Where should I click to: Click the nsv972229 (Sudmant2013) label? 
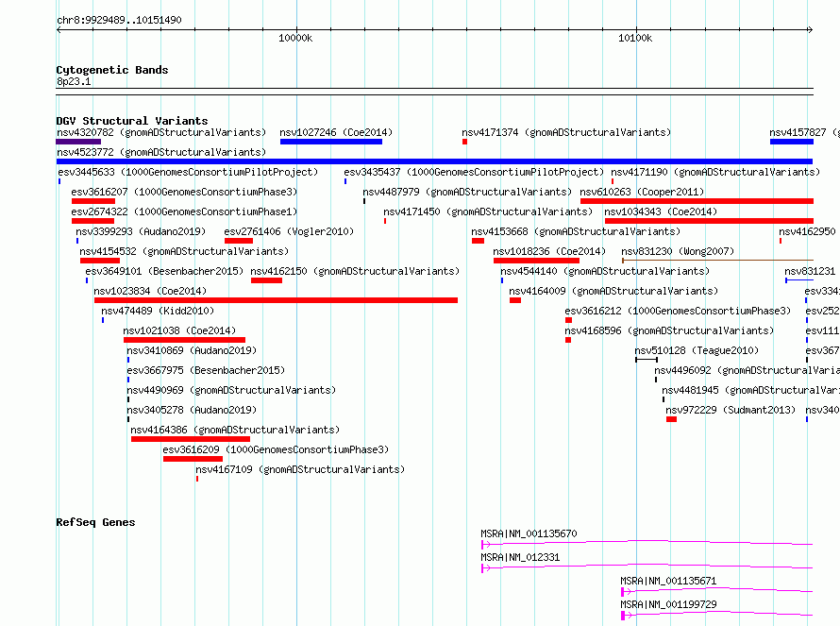tap(731, 410)
